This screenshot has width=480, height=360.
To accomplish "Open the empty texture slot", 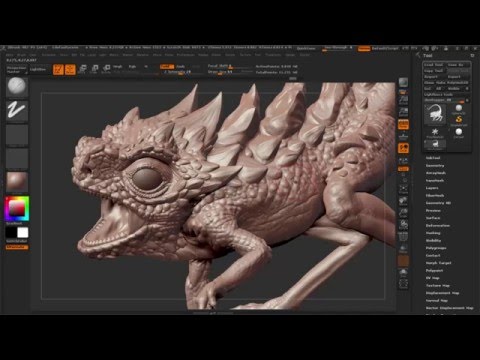I will [17, 158].
